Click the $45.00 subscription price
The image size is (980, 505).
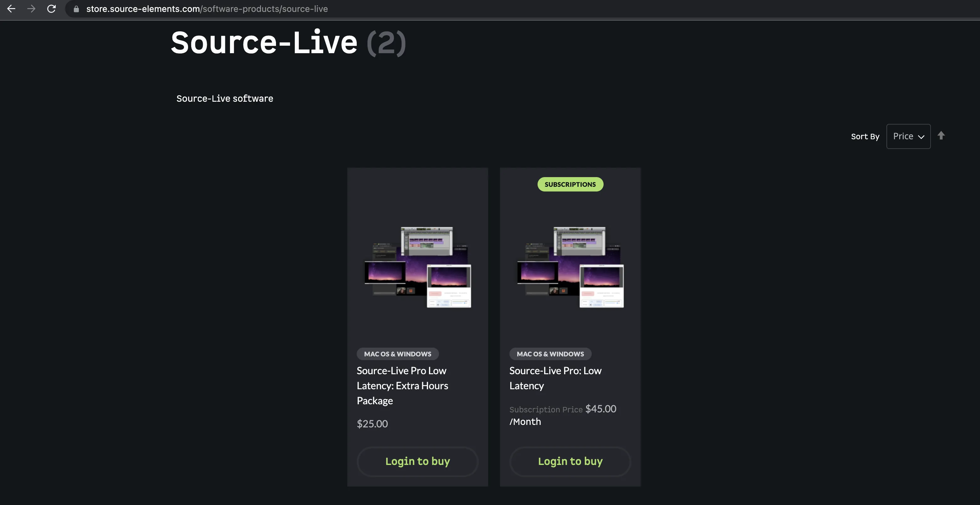(601, 409)
